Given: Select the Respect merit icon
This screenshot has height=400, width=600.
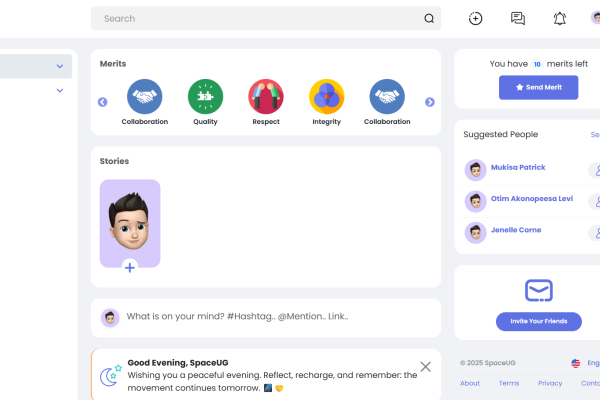Looking at the screenshot, I should tap(266, 97).
